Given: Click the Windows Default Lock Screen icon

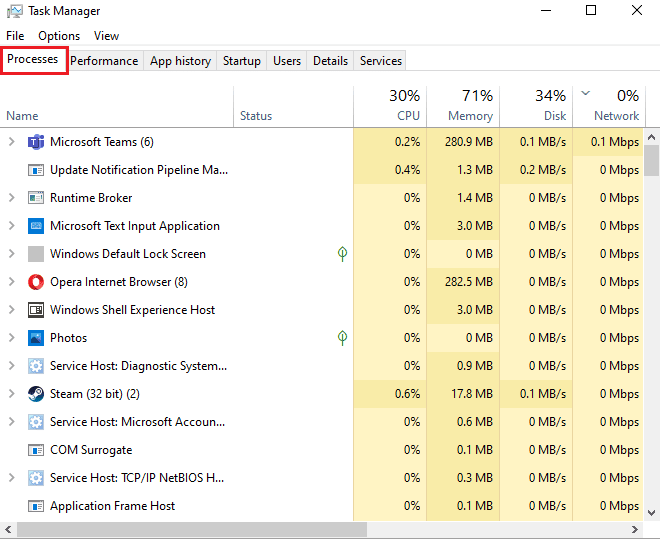Looking at the screenshot, I should [x=36, y=254].
